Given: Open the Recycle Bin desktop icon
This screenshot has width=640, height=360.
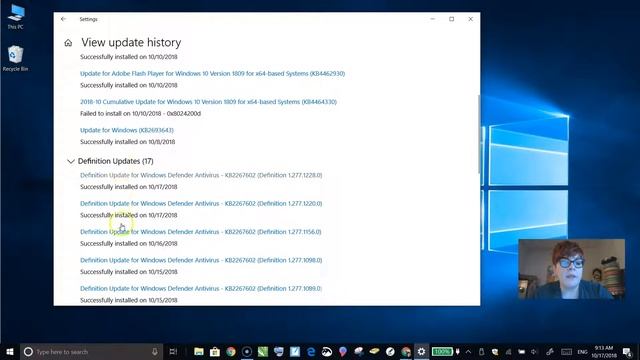Looking at the screenshot, I should (x=16, y=58).
